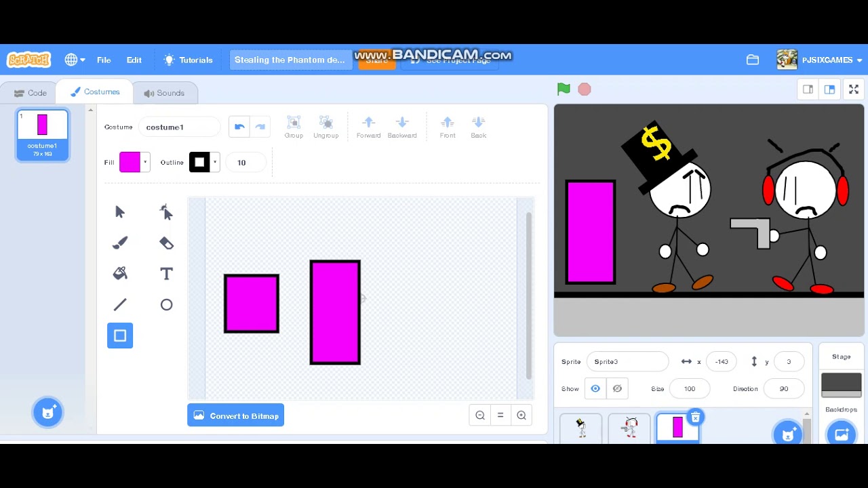
Task: Reset canvas zoom with equals icon
Action: point(500,415)
